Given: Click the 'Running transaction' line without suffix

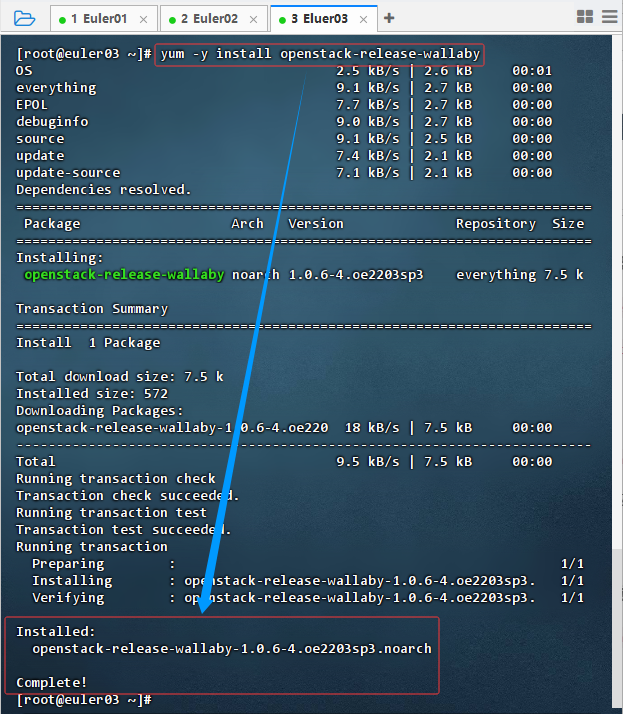Looking at the screenshot, I should tap(92, 546).
